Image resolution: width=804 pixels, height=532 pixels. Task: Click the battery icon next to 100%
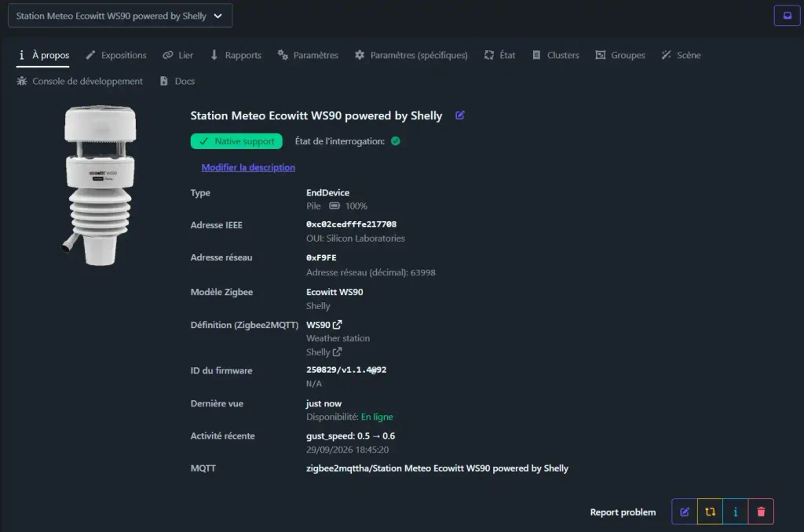334,206
